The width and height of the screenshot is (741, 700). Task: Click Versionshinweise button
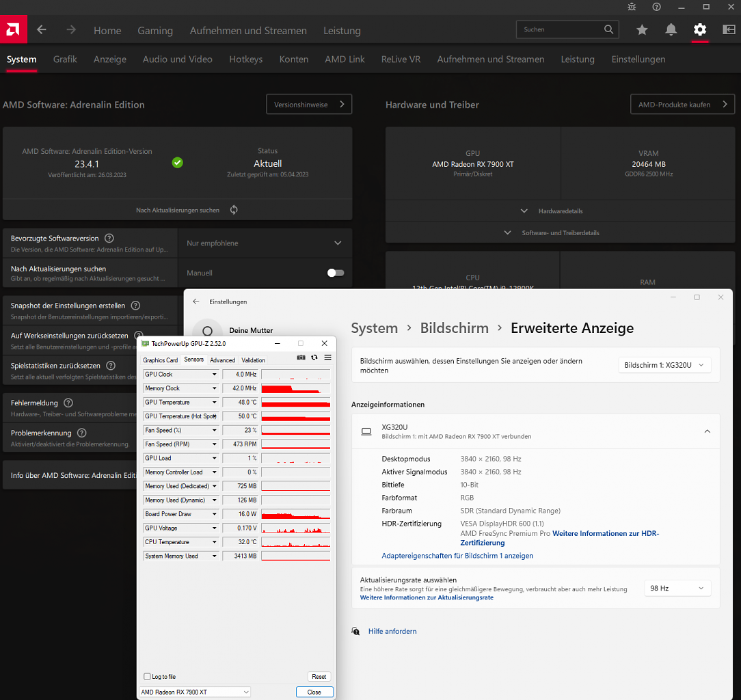(x=309, y=104)
